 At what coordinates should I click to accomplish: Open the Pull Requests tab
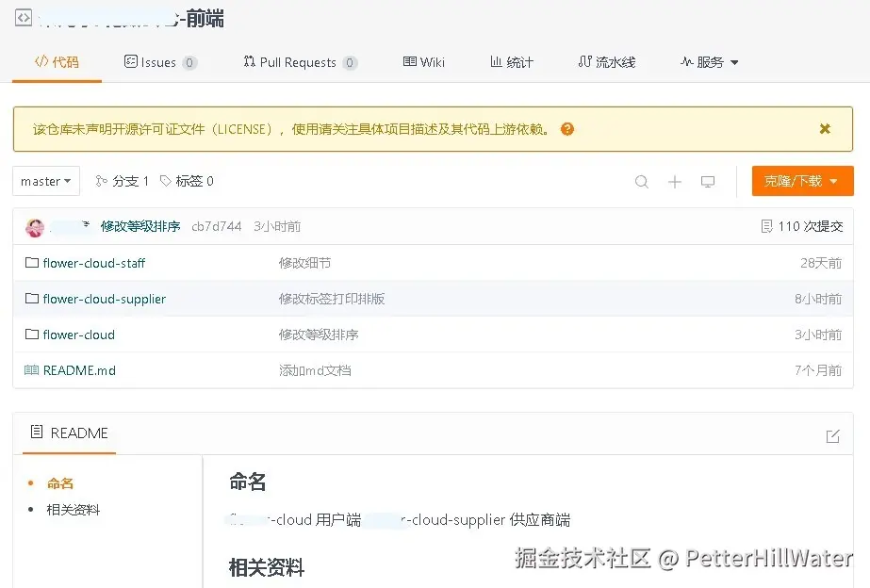(300, 62)
